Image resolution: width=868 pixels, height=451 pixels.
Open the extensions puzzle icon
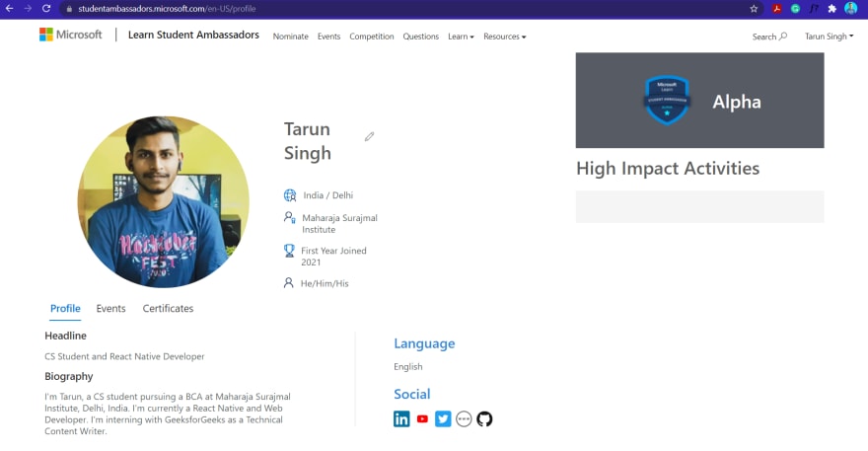click(x=832, y=8)
